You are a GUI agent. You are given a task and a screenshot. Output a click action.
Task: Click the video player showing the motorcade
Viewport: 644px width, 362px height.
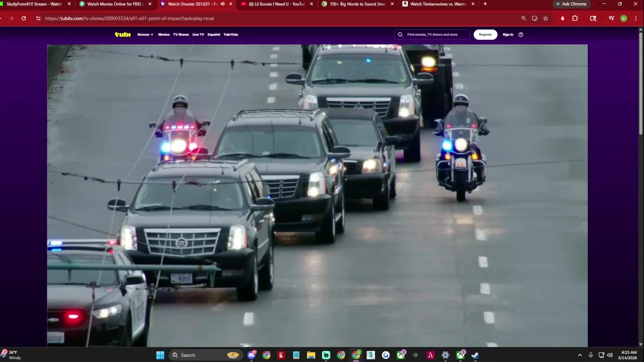317,195
